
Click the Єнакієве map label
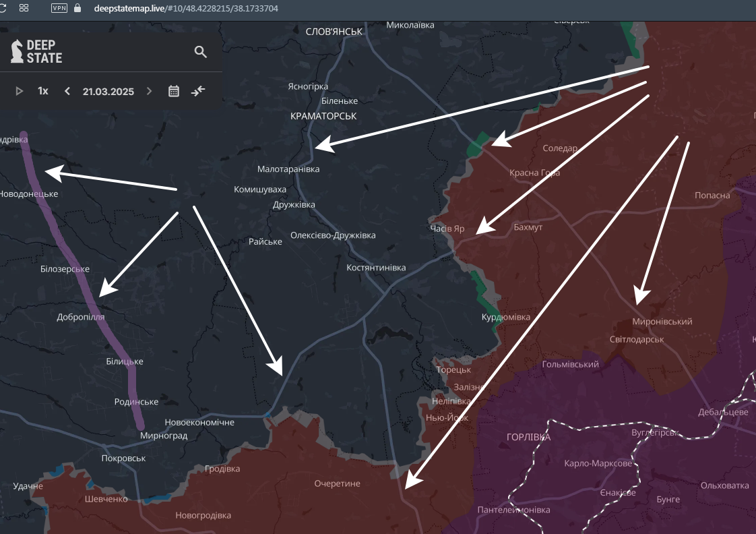point(618,493)
